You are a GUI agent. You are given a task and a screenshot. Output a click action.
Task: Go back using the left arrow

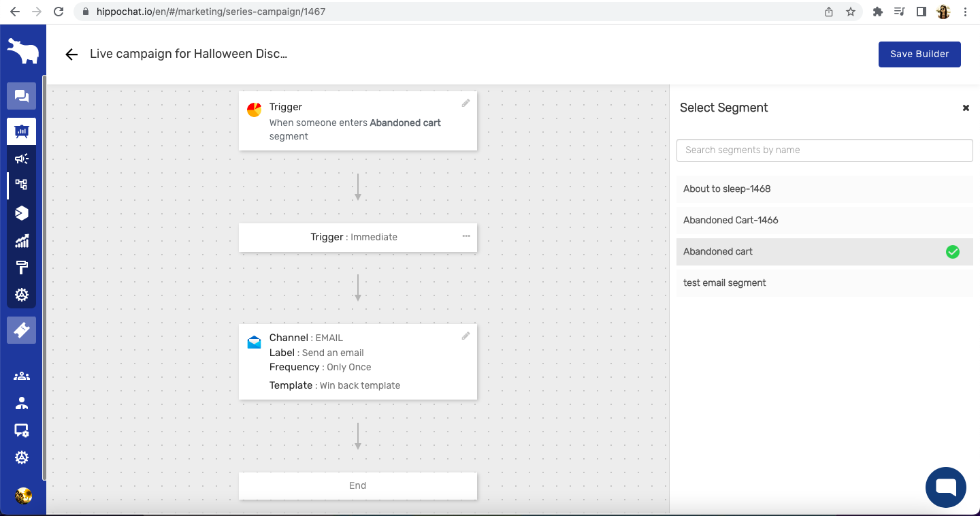coord(71,54)
